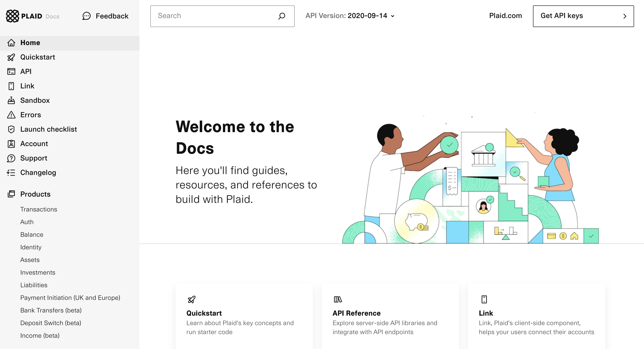This screenshot has height=349, width=644.
Task: Click the Quickstart rocket icon in sidebar
Action: pyautogui.click(x=11, y=57)
